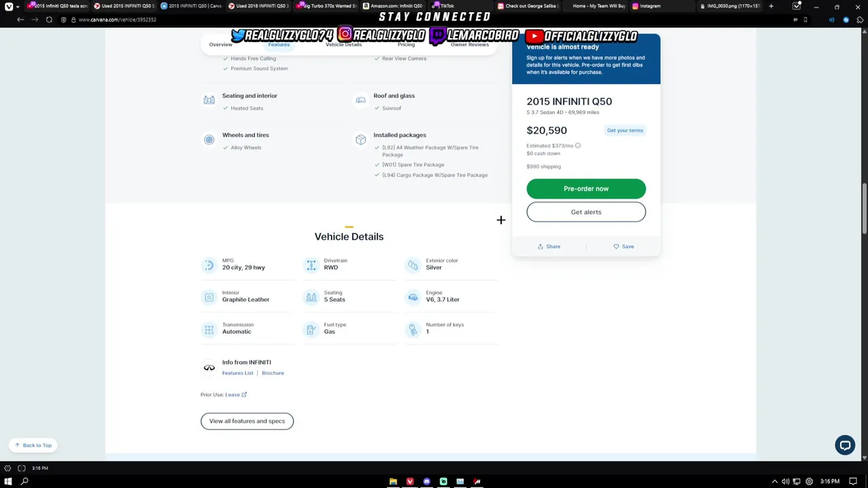This screenshot has height=488, width=868.
Task: Click the Pre-order now button
Action: (x=586, y=188)
